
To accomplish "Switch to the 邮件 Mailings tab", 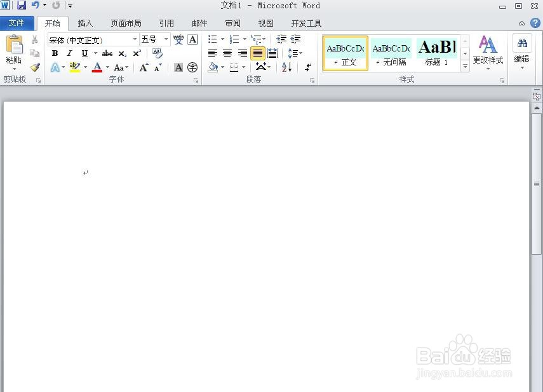I will click(x=199, y=24).
